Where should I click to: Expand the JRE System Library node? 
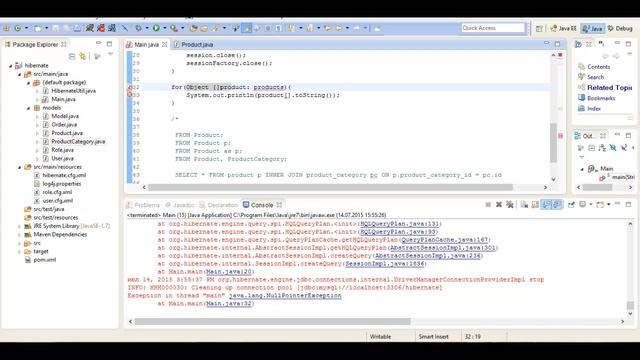[19, 226]
